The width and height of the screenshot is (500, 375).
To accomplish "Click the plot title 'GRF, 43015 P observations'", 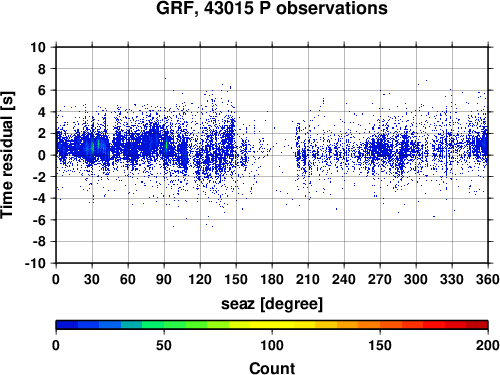I will click(272, 8).
